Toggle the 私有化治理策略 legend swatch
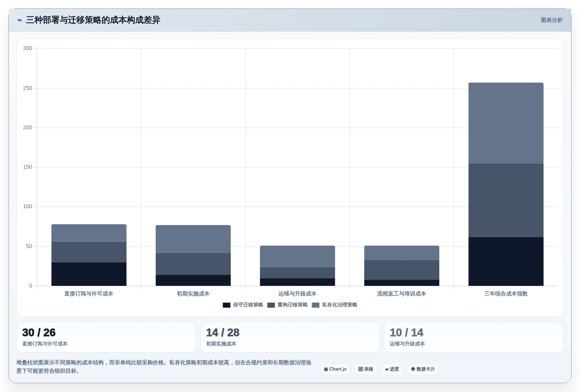This screenshot has width=580, height=392. tap(315, 305)
